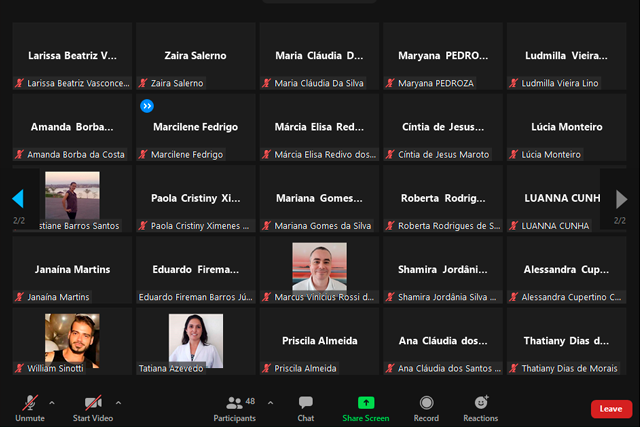Go to previous page of participants
This screenshot has height=427, width=640.
(x=18, y=198)
